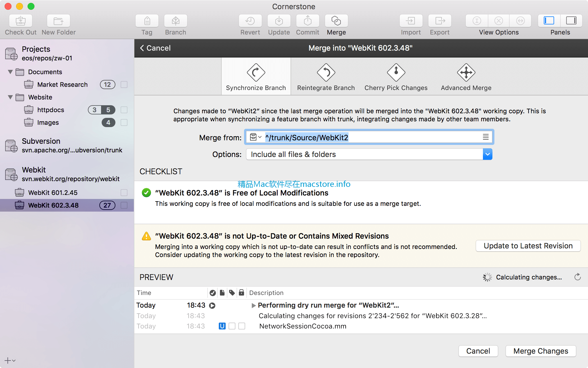Screen dimensions: 588x368
Task: Select Cherry Pick Changes tab
Action: [396, 76]
